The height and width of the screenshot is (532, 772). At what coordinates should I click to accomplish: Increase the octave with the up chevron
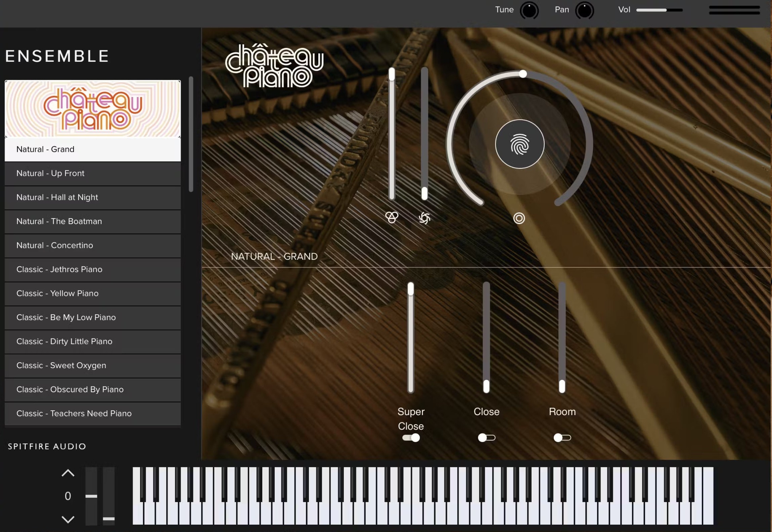68,473
